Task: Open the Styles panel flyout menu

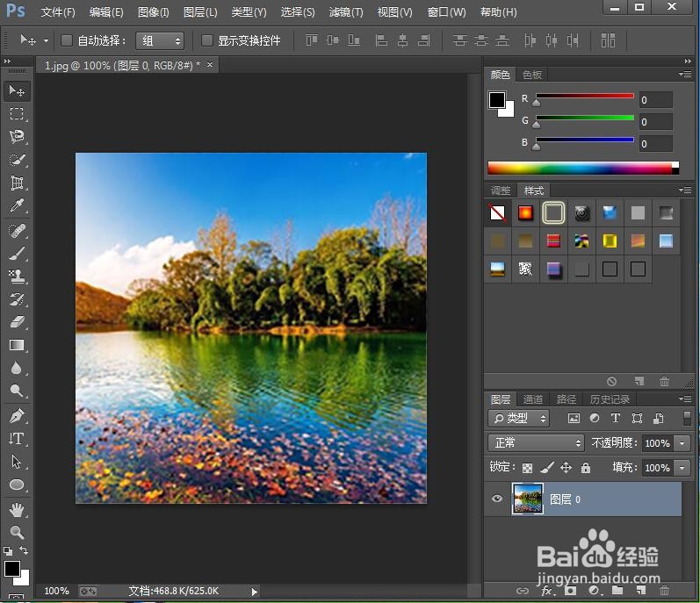Action: tap(685, 190)
